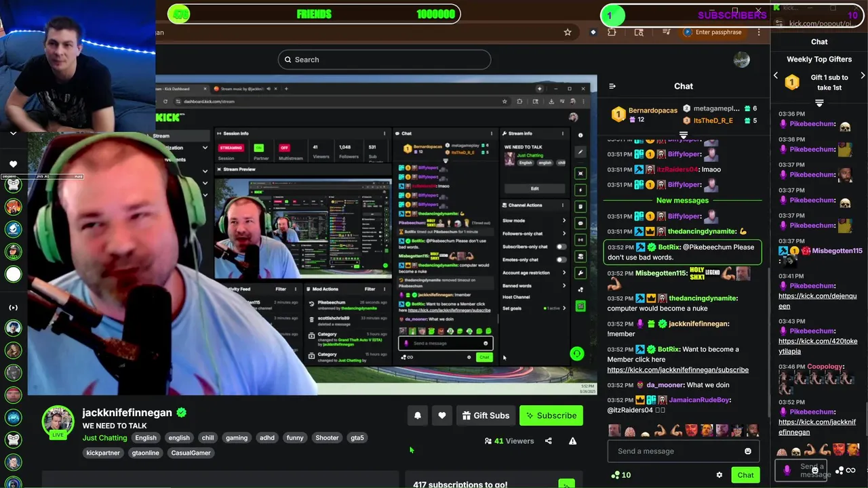Select the kickpartner tag
868x488 pixels.
tap(102, 453)
